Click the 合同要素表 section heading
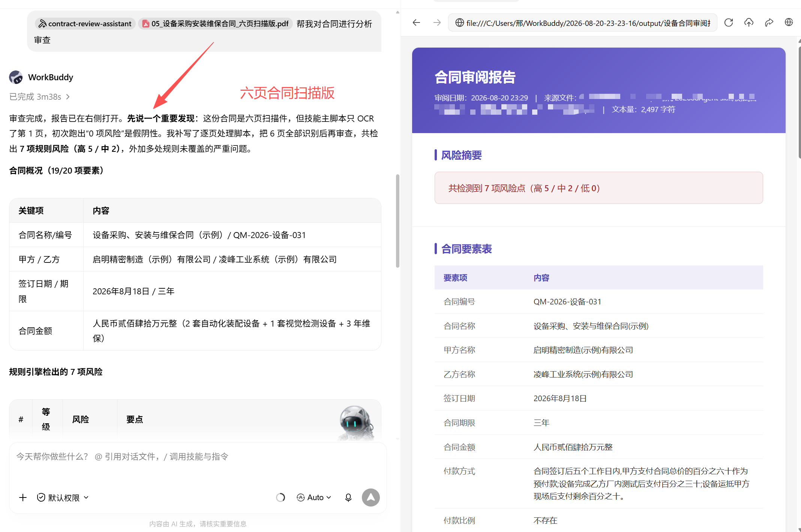The height and width of the screenshot is (532, 801). 466,249
